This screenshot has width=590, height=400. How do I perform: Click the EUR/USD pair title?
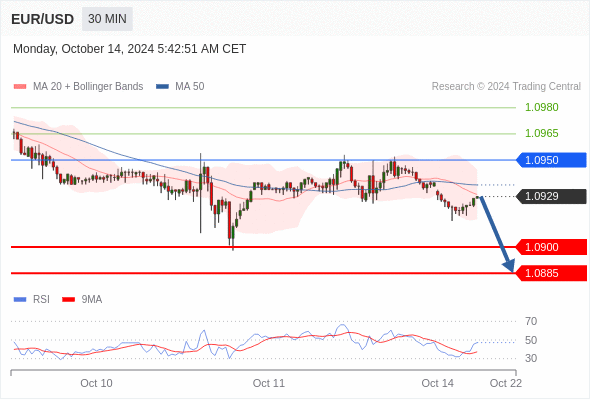[x=43, y=19]
